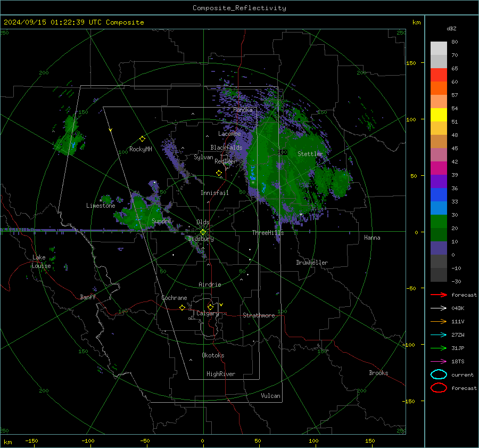Click the Lake Louise label

[41, 262]
